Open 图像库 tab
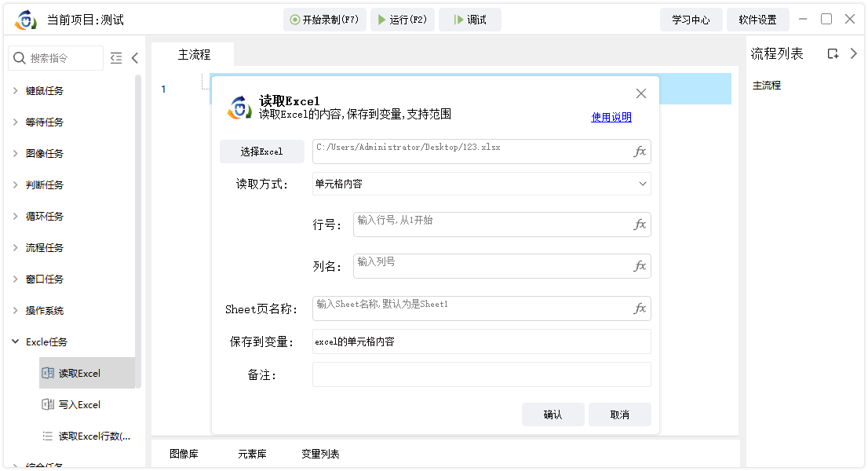Screen dimensions: 868x471 pos(184,454)
